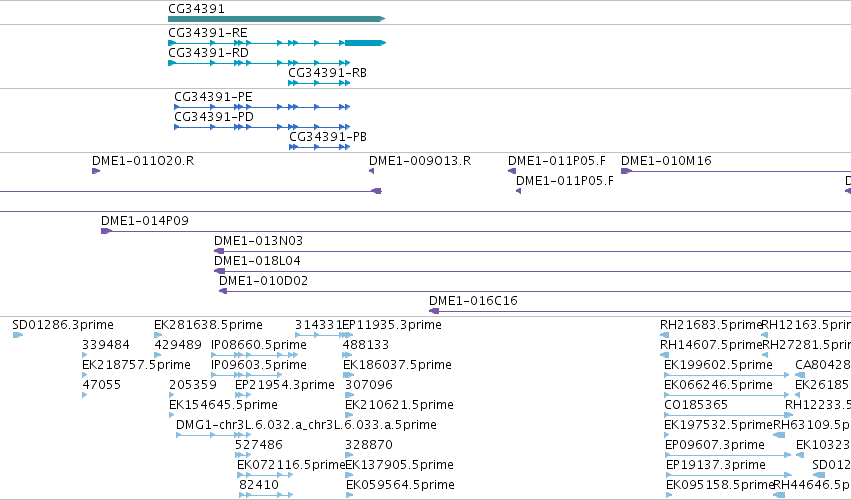Select the 205359 feature label

click(193, 385)
